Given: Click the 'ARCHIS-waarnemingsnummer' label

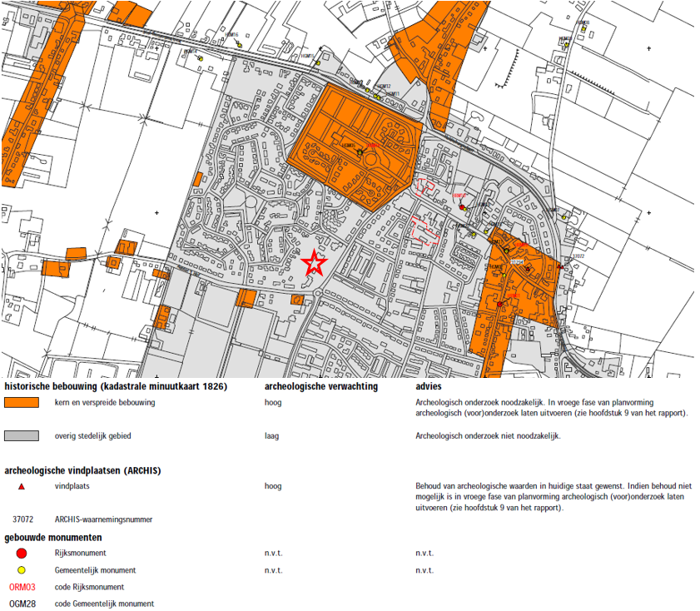Looking at the screenshot, I should tap(103, 520).
